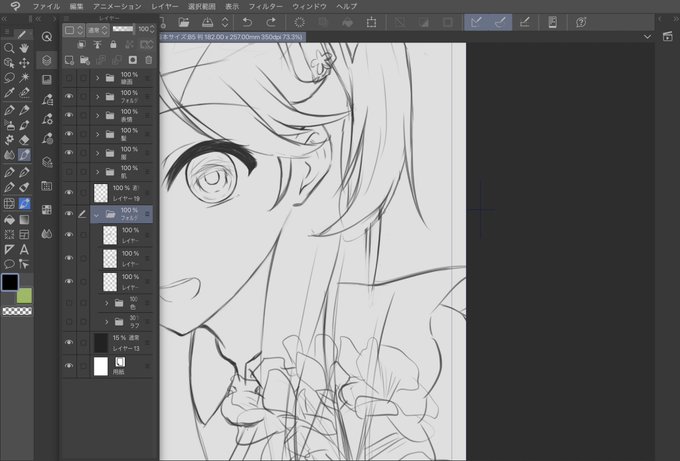Expand the 髪 layer folder
This screenshot has width=680, height=461.
pyautogui.click(x=98, y=134)
